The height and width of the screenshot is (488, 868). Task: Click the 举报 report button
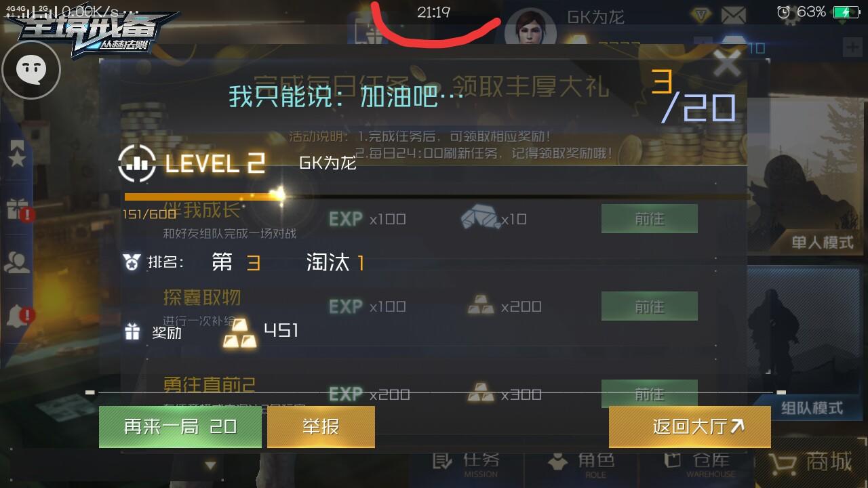[x=321, y=426]
